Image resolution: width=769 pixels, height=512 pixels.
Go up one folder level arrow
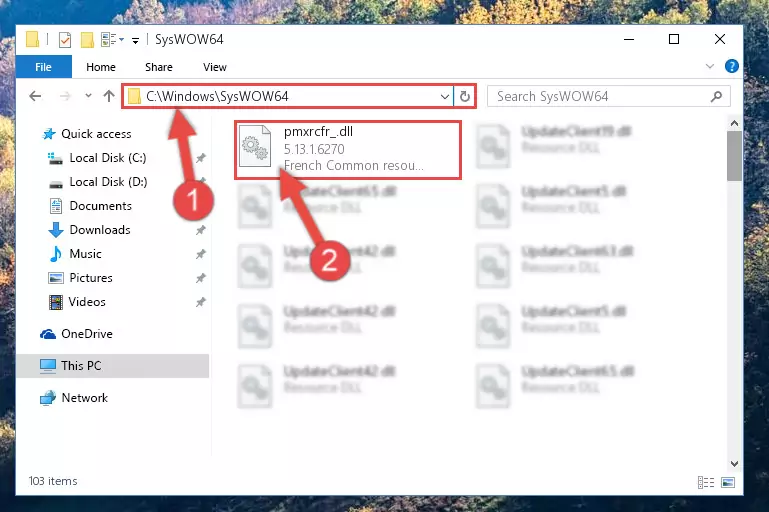coord(108,96)
